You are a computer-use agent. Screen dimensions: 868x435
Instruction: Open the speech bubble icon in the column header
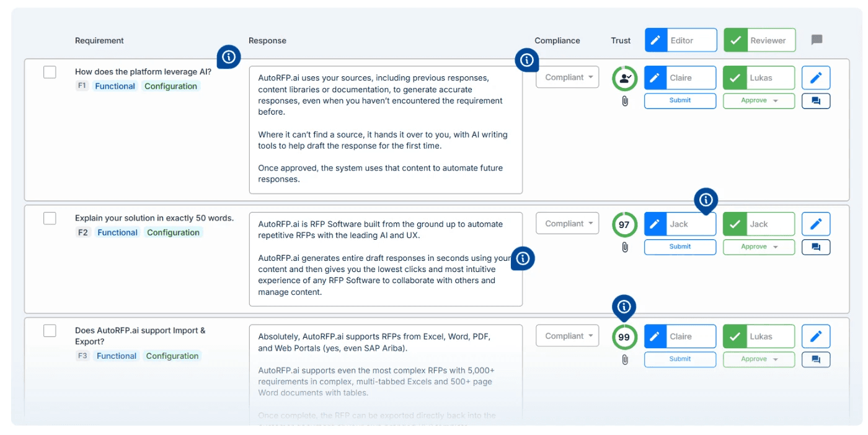[x=816, y=40]
